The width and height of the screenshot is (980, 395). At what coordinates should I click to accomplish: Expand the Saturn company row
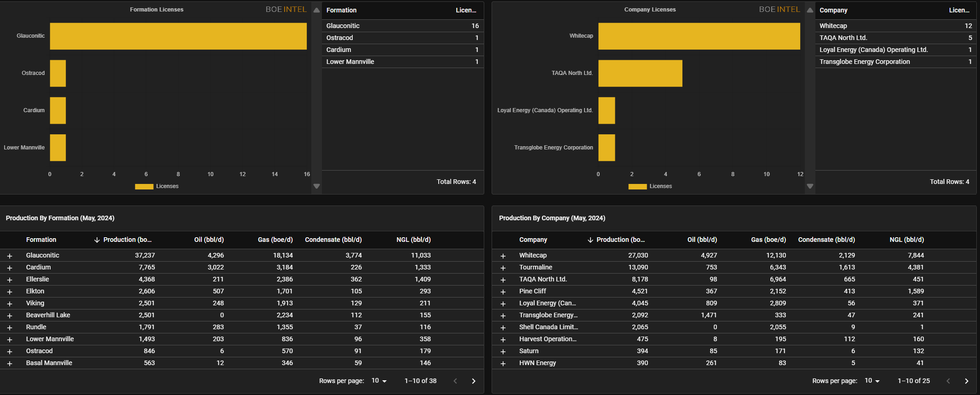(x=503, y=351)
